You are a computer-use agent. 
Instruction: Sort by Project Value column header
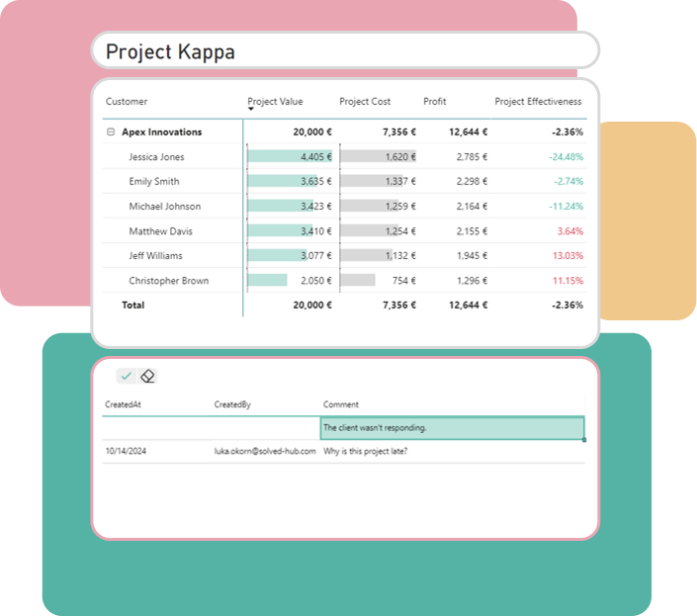[x=276, y=101]
